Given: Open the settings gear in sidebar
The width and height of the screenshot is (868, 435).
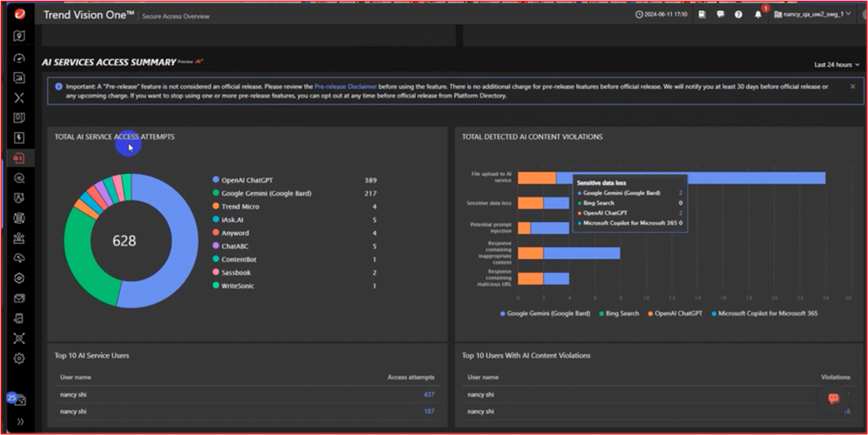Looking at the screenshot, I should 19,358.
